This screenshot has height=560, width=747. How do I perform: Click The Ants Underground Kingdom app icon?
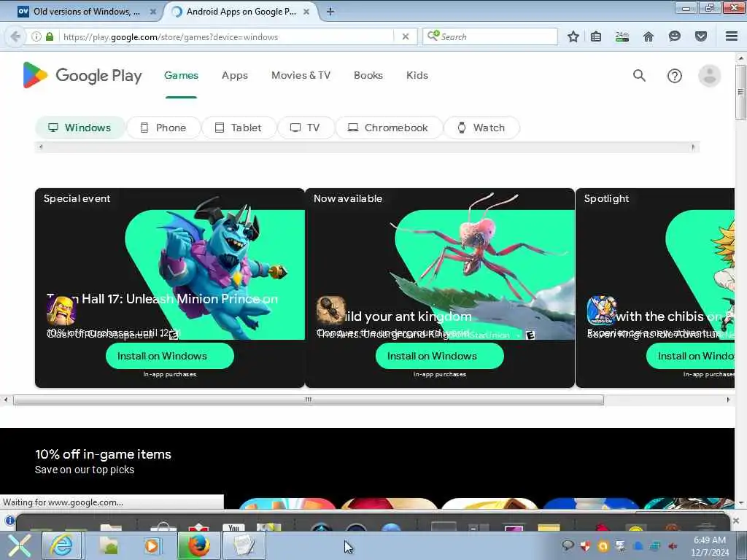tap(331, 311)
